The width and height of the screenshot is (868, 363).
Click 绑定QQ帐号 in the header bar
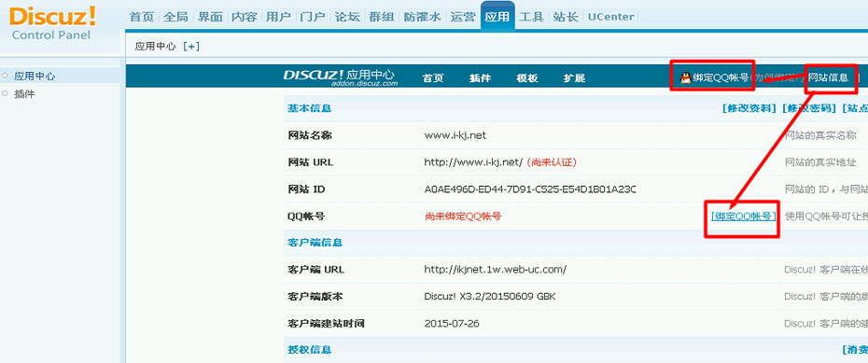click(x=721, y=77)
